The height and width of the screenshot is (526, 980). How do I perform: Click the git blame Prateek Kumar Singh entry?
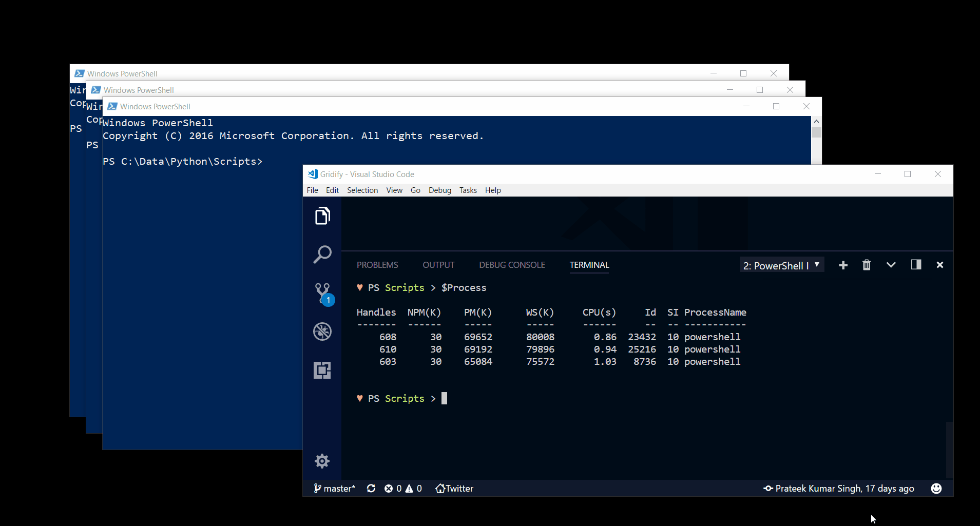(839, 489)
